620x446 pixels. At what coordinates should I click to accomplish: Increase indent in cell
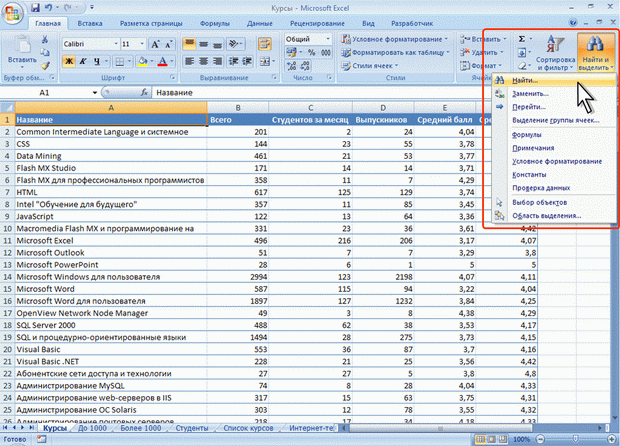(247, 61)
